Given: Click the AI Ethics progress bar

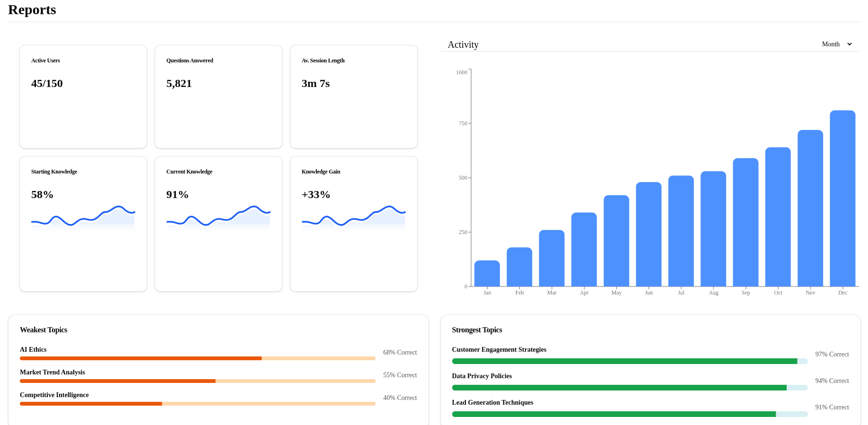Looking at the screenshot, I should [198, 358].
